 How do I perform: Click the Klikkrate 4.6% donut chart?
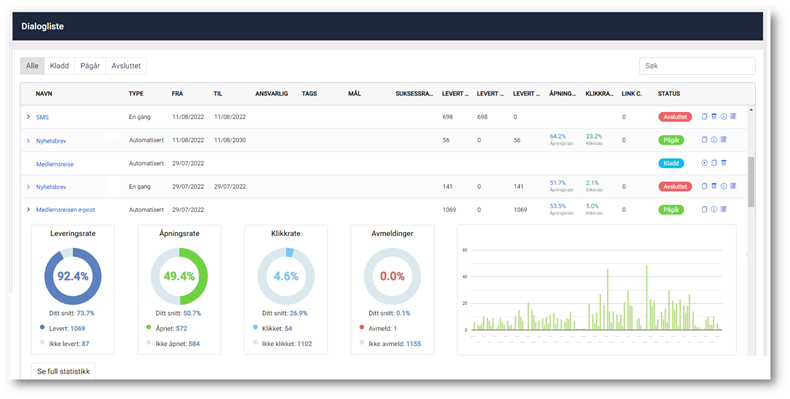coord(286,276)
